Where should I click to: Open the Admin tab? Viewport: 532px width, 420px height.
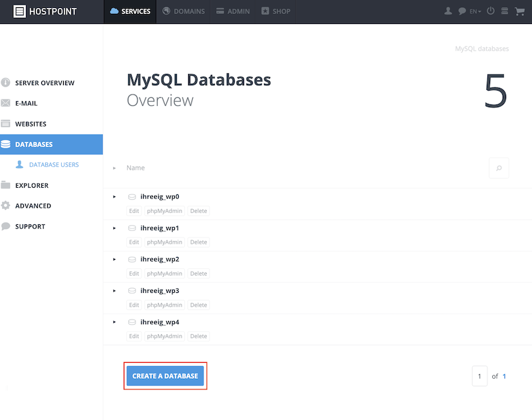[x=233, y=11]
